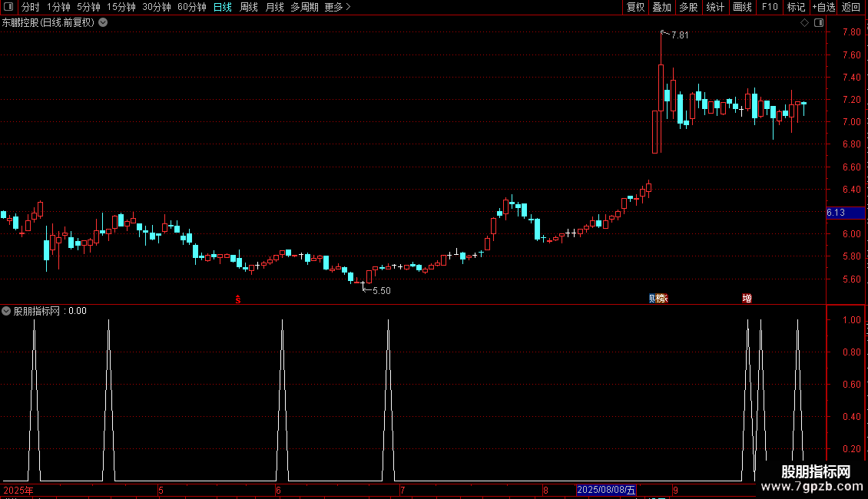Add stock to watchlist with +自选
Viewport: 868px width, 499px height.
point(823,7)
